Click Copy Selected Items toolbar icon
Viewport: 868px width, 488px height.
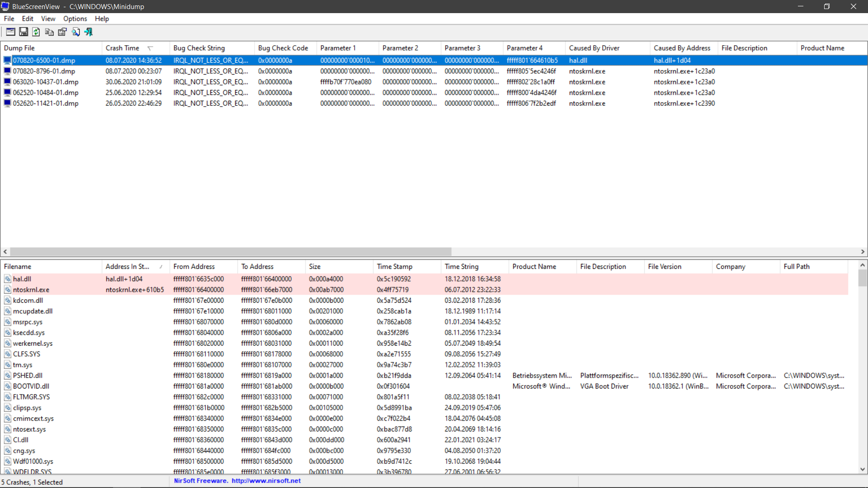tap(49, 32)
